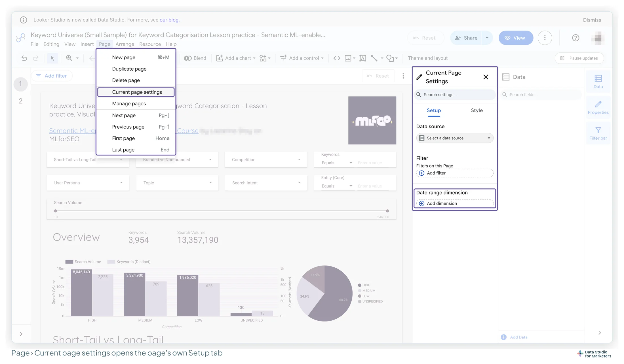Click the zoom magnifier icon
This screenshot has width=624, height=364.
pyautogui.click(x=69, y=58)
